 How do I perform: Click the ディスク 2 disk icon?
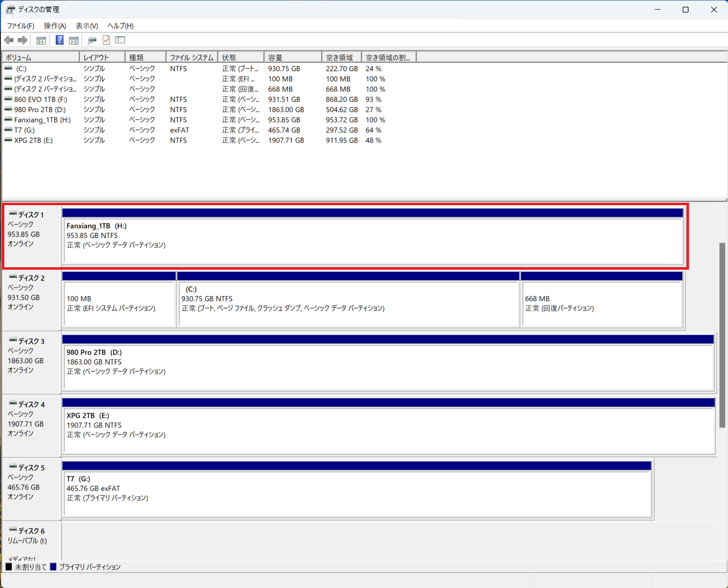point(13,277)
